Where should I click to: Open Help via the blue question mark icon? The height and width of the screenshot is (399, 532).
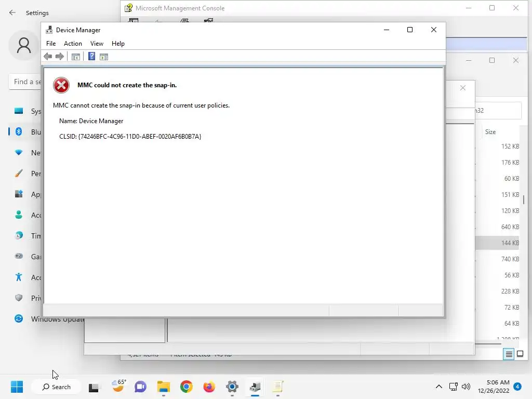pyautogui.click(x=91, y=56)
